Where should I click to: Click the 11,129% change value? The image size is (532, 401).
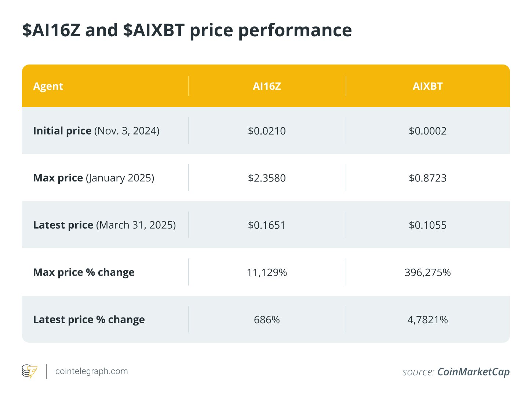click(x=267, y=272)
